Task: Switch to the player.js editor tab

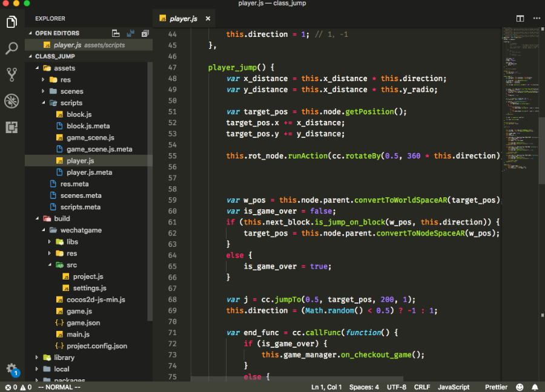Action: (183, 19)
